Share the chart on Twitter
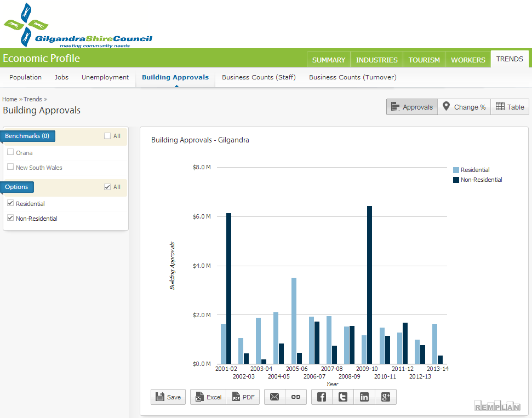This screenshot has width=532, height=418. click(x=343, y=397)
